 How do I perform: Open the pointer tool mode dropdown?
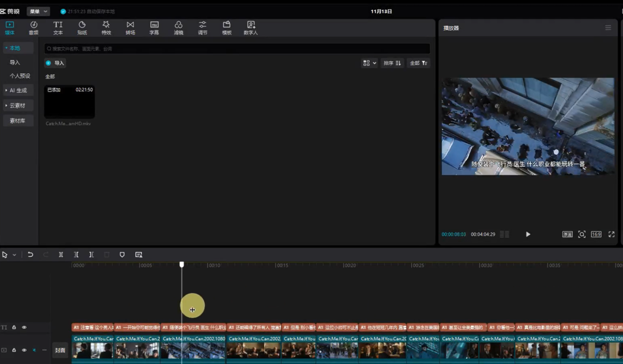click(x=14, y=255)
